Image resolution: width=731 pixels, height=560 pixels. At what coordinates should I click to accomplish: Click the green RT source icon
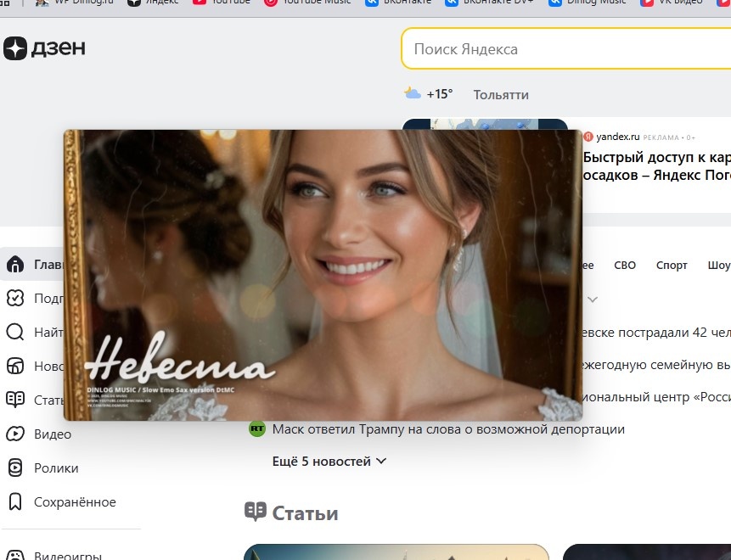click(257, 428)
